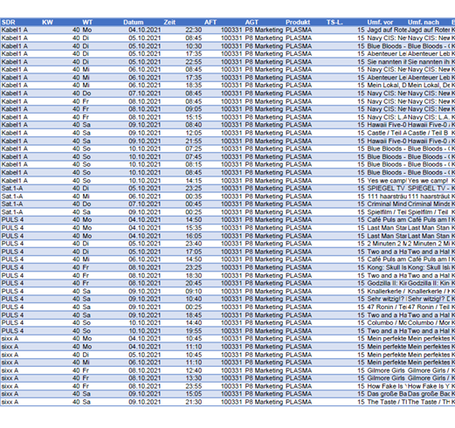Select 'Castle / Teil A' in Umf. vor column
This screenshot has width=455, height=428.
[x=387, y=133]
